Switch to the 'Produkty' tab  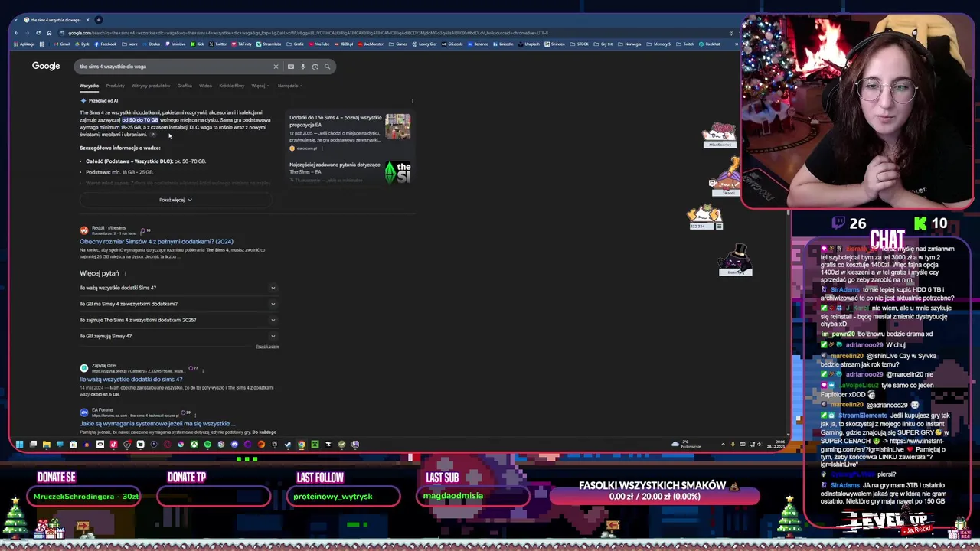pos(115,86)
